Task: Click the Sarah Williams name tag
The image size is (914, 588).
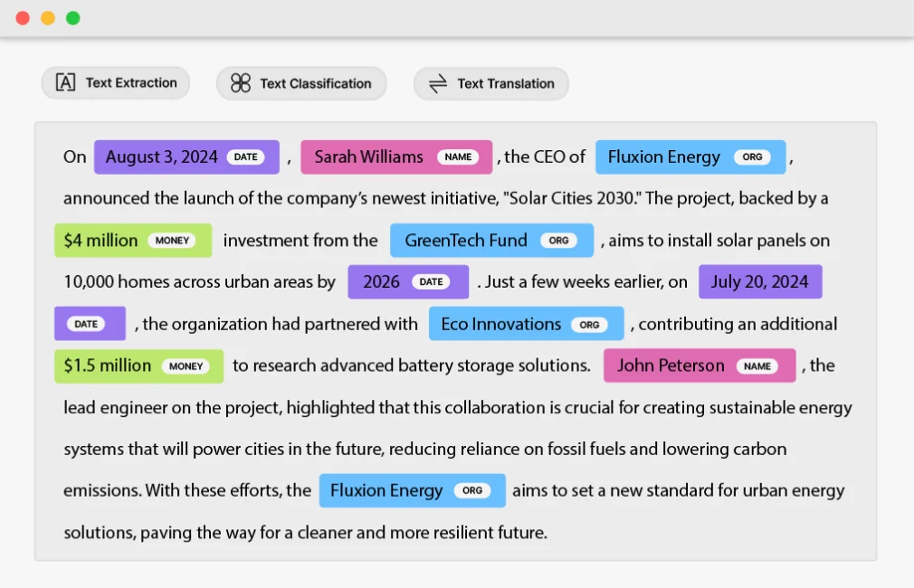Action: [x=395, y=156]
